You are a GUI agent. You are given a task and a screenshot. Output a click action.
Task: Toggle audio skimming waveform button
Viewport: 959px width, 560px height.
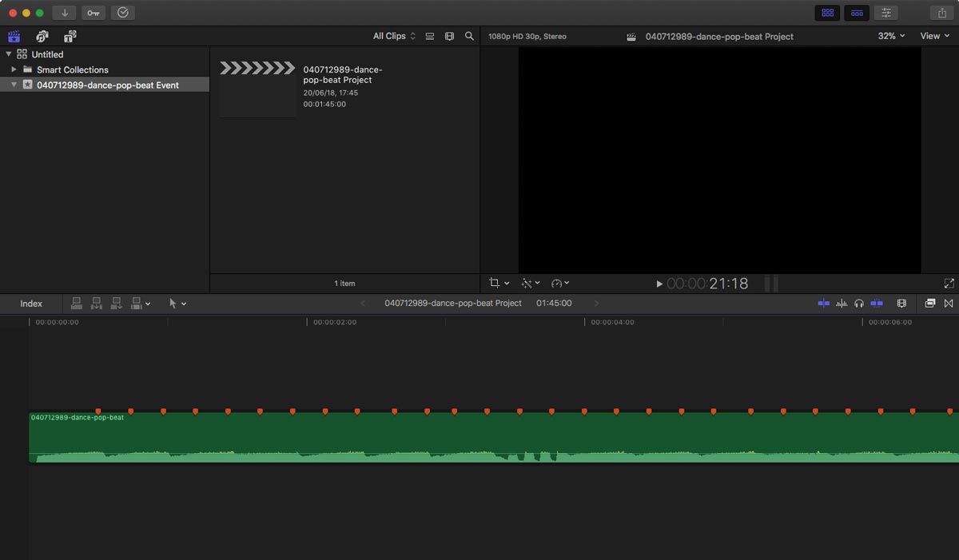point(842,304)
